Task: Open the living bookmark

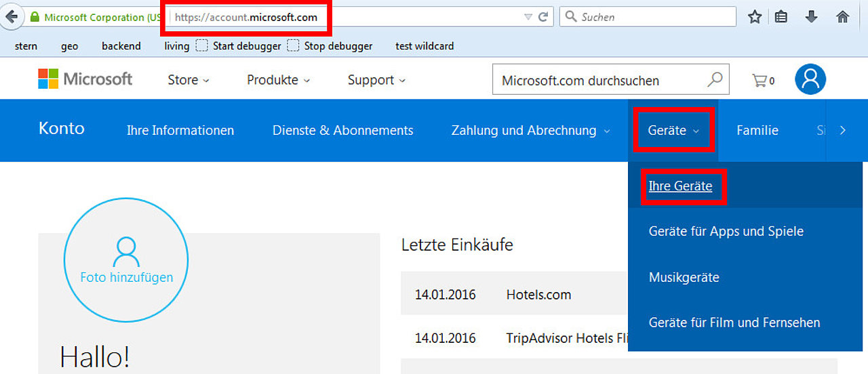Action: coord(177,46)
